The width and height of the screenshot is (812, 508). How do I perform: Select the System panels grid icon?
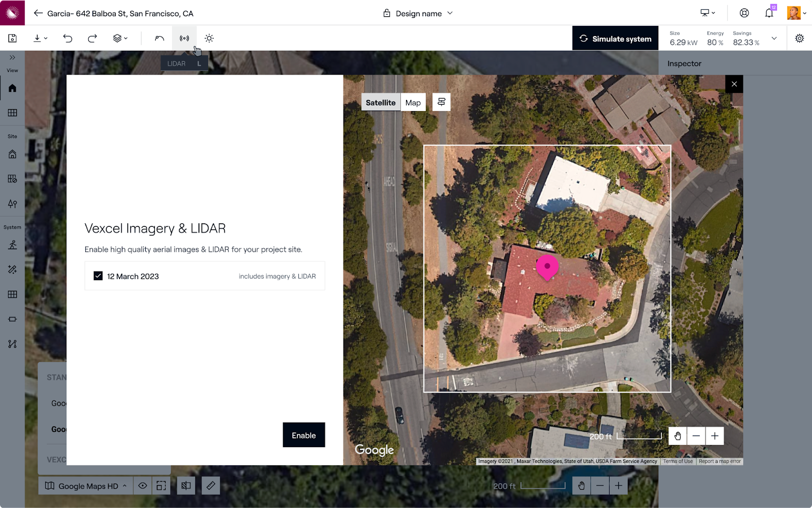12,294
